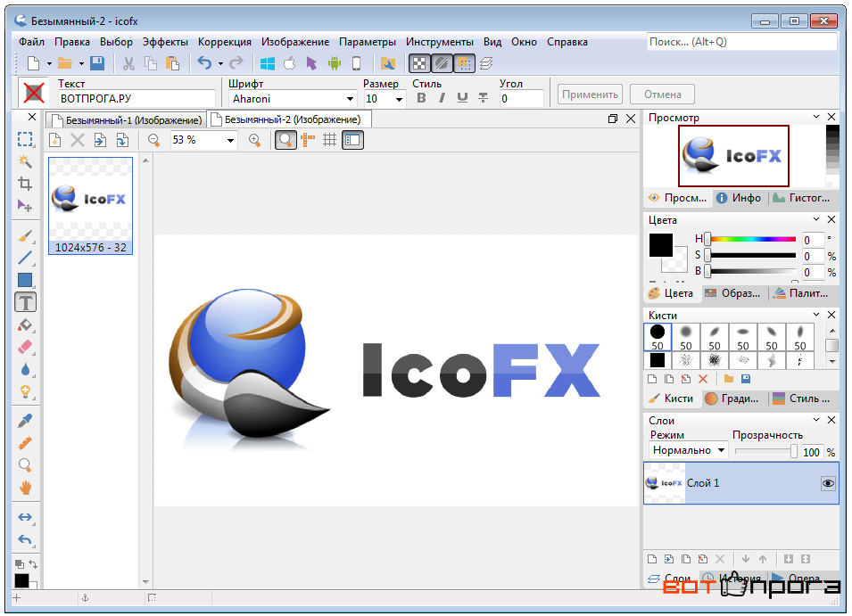Select the measure ruler tool
Screen dimensions: 852x616
pos(25,443)
